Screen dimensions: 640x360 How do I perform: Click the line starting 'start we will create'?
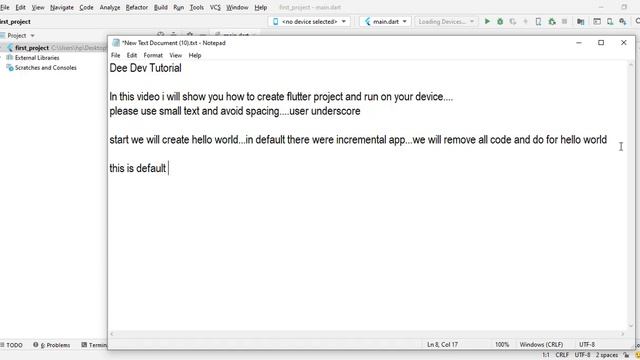click(358, 140)
